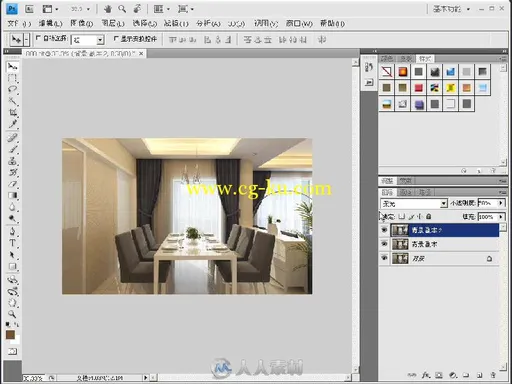Select the 背景 副本 layer thumbnail
The width and height of the screenshot is (512, 384).
[400, 244]
